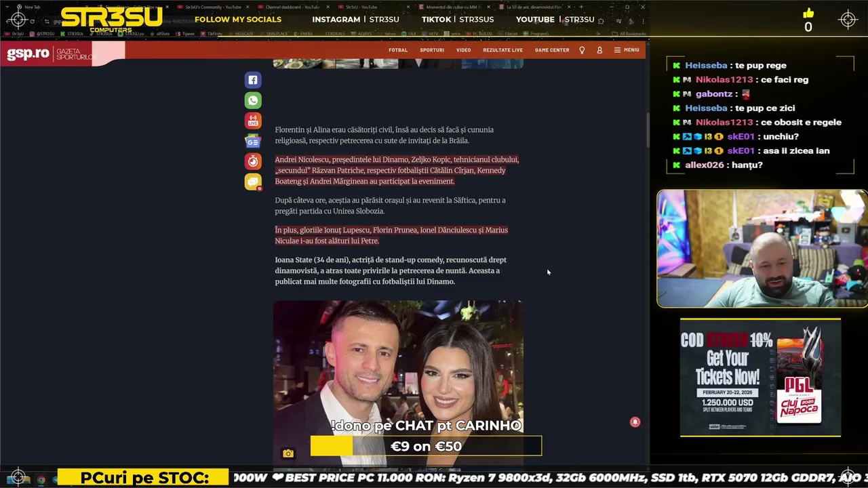
Task: Click the couple's photo in the article
Action: tap(398, 383)
